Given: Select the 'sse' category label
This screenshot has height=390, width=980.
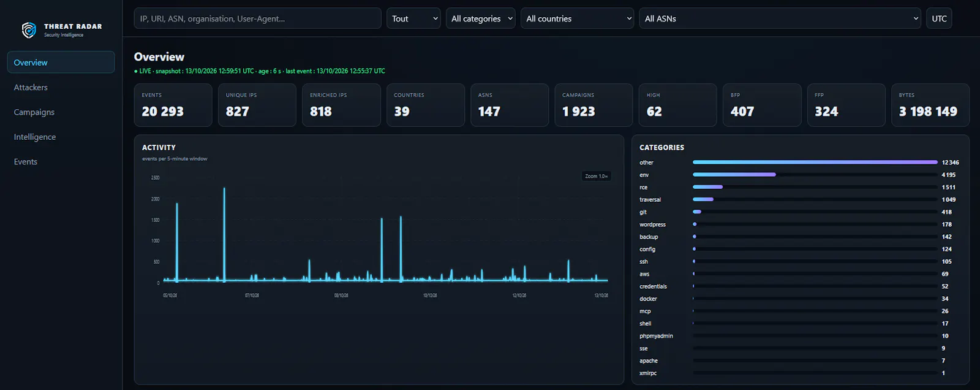Looking at the screenshot, I should pos(644,348).
